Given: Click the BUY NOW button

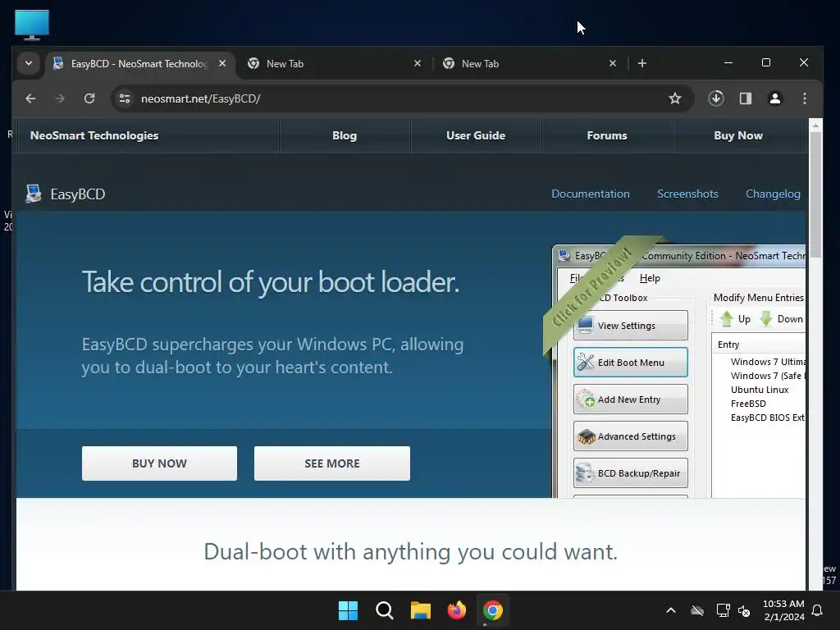Looking at the screenshot, I should click(x=160, y=463).
